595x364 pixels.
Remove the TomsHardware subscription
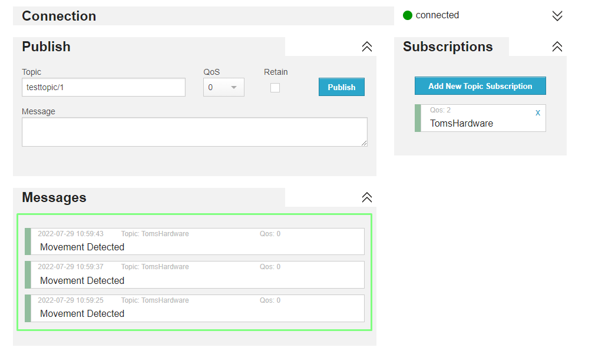coord(537,112)
